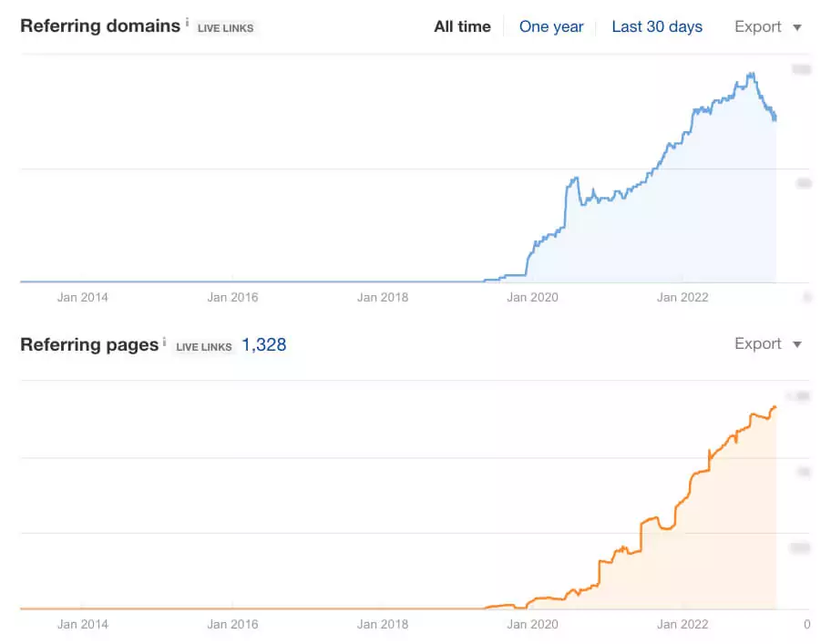The width and height of the screenshot is (831, 644).
Task: Click Jan 2014 label on pages chart axis
Action: click(83, 624)
